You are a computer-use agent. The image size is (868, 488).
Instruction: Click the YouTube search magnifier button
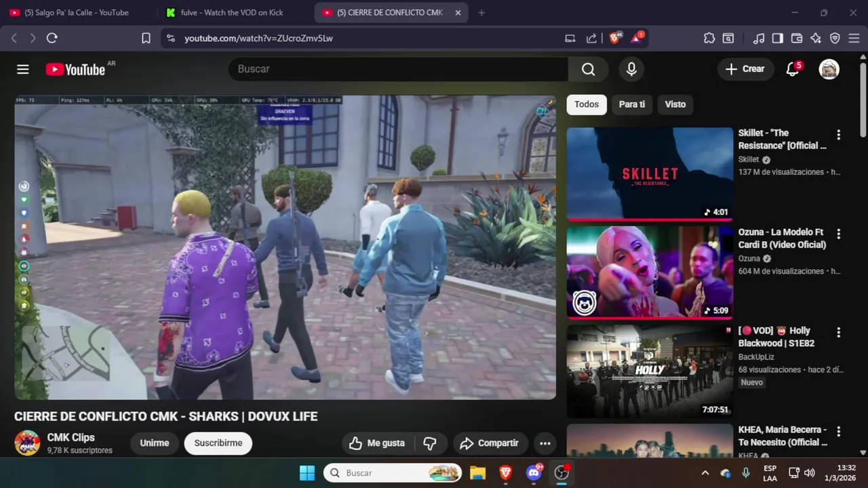pyautogui.click(x=588, y=69)
